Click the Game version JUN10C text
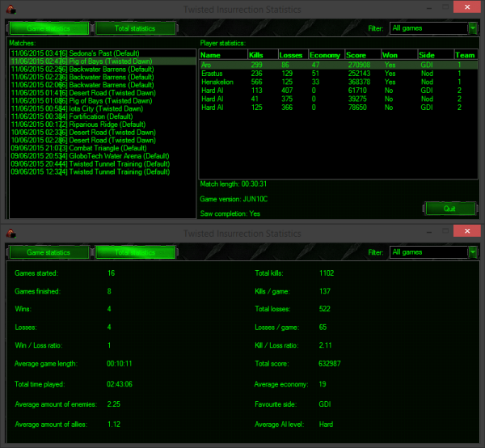Viewport: 485px width, 448px height. [x=234, y=199]
